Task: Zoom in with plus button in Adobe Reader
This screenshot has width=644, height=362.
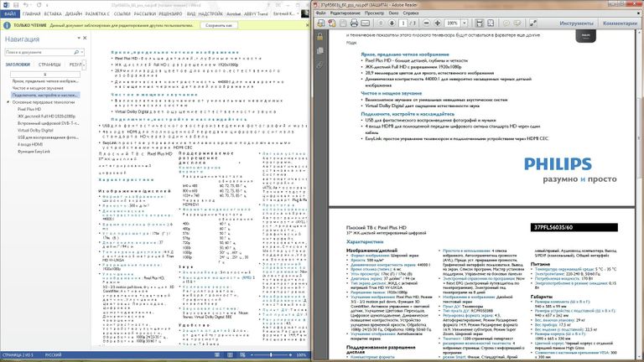Action: pos(438,23)
